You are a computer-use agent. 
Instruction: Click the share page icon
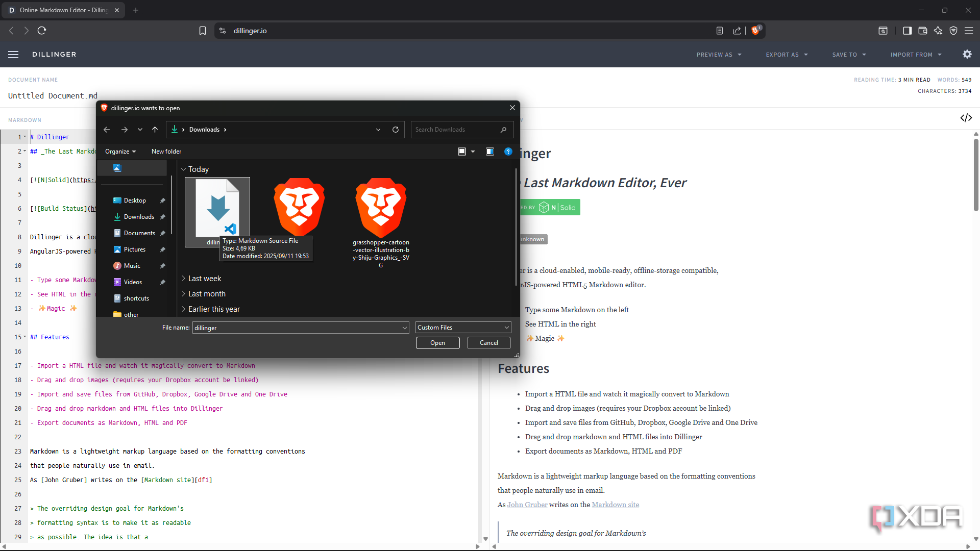pyautogui.click(x=737, y=31)
